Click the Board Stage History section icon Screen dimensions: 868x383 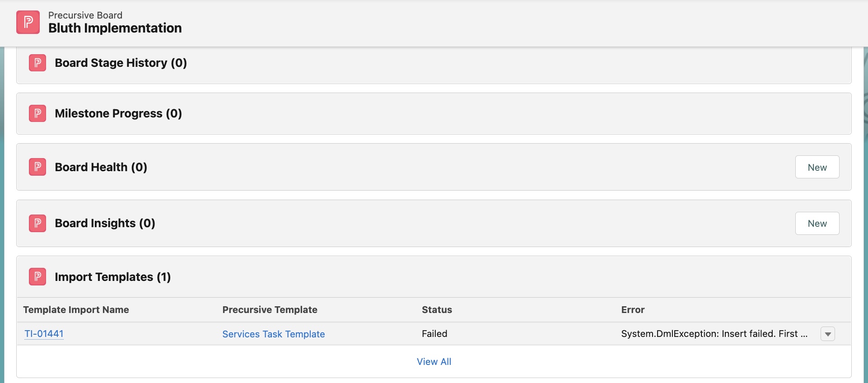pyautogui.click(x=37, y=63)
